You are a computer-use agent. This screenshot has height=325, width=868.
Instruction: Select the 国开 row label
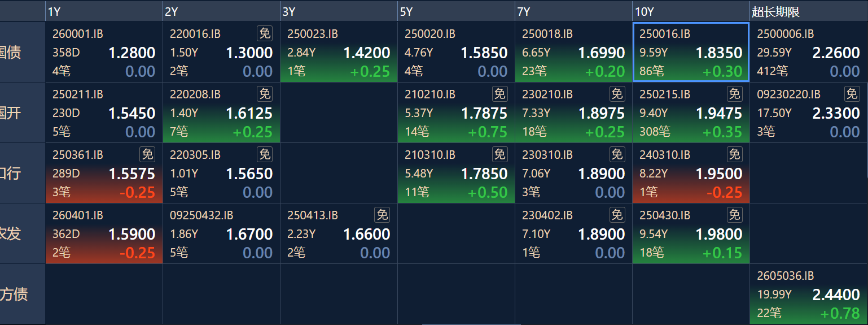point(11,112)
